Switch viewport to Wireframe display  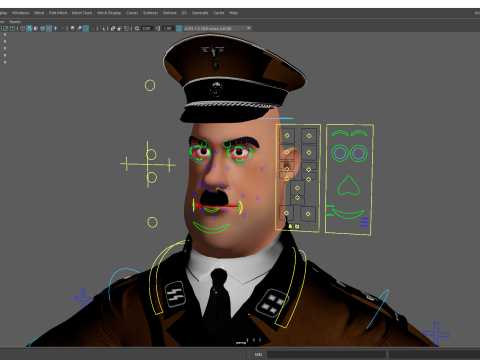(x=22, y=28)
